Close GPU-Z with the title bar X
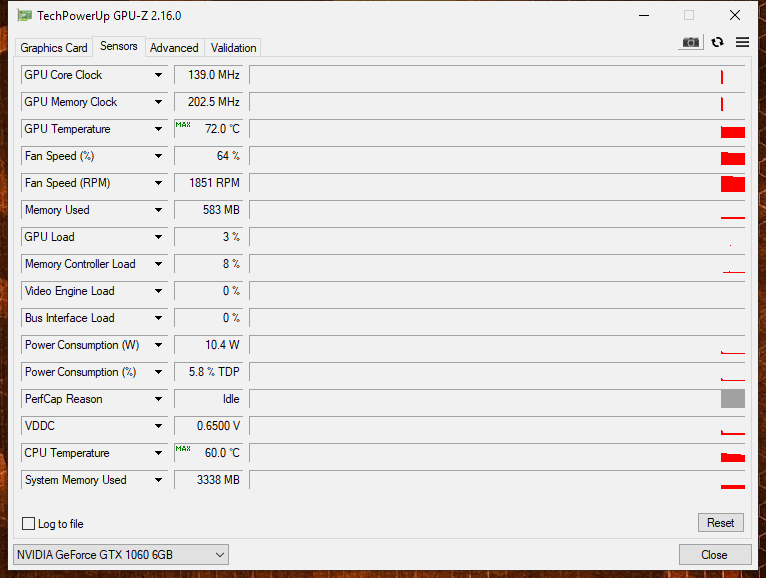The height and width of the screenshot is (578, 766). point(735,16)
